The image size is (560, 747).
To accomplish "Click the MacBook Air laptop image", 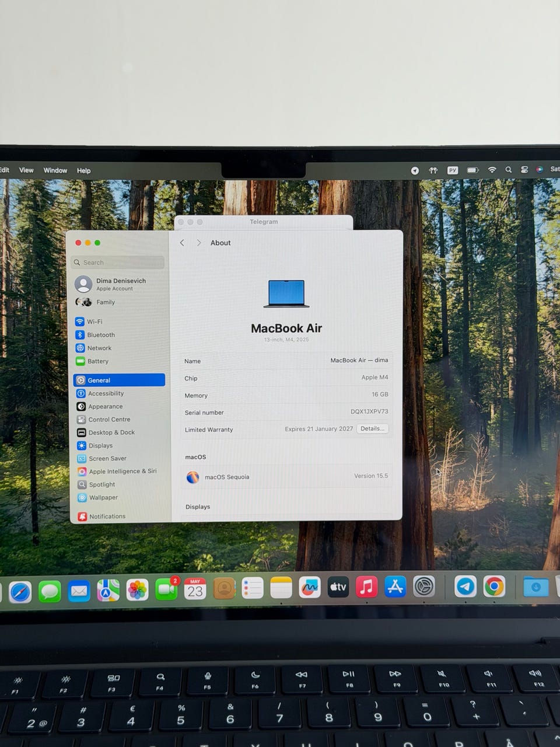I will 286,294.
